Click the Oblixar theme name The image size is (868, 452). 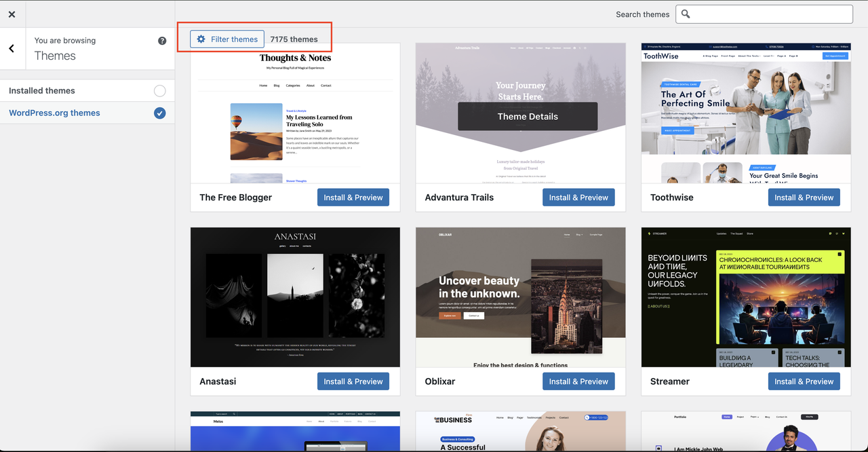tap(440, 381)
